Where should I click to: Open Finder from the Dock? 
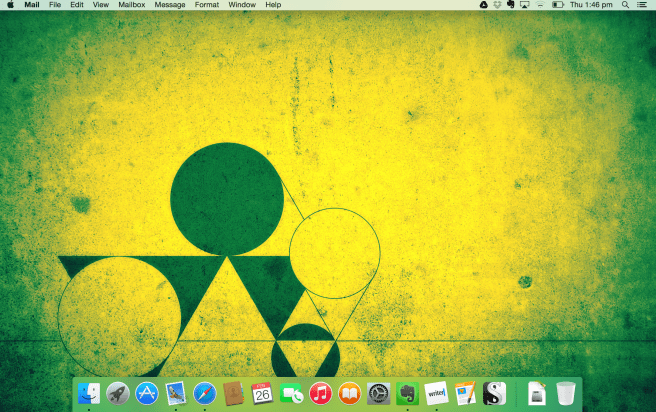[89, 394]
